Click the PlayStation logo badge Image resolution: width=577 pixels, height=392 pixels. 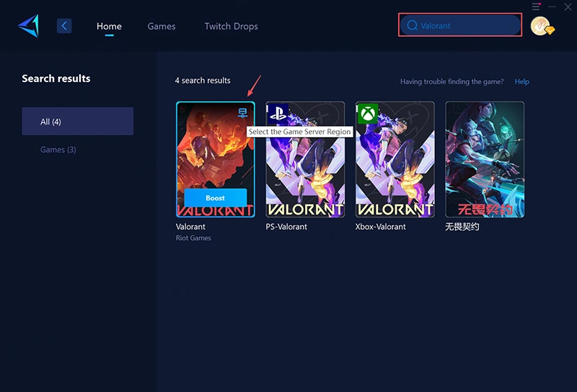[278, 114]
